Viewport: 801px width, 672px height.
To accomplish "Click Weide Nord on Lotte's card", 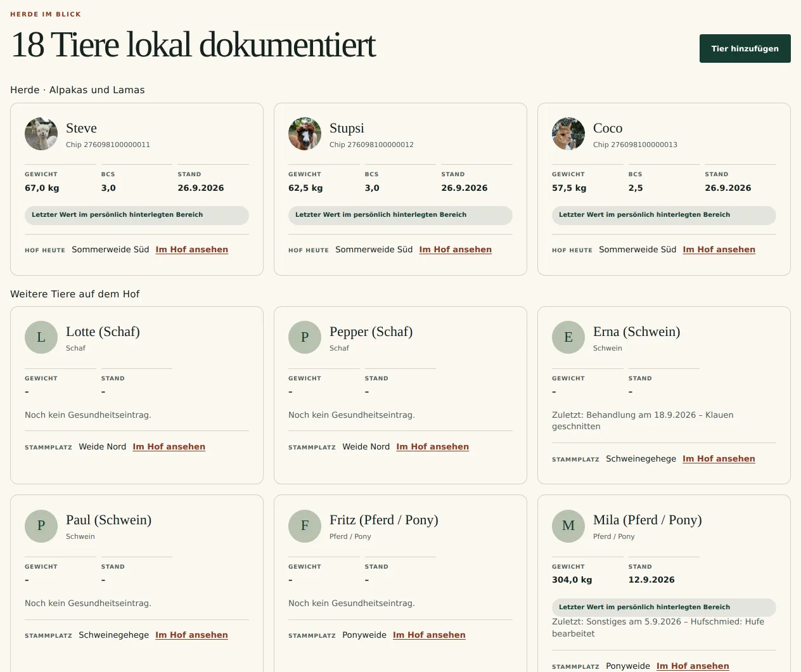I will click(x=103, y=447).
